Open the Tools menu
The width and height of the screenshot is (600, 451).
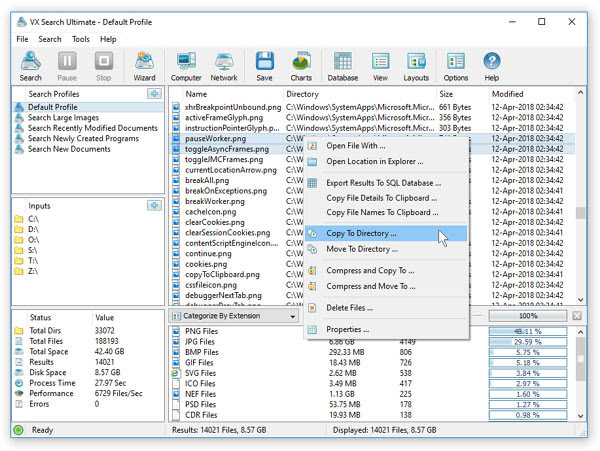[81, 39]
